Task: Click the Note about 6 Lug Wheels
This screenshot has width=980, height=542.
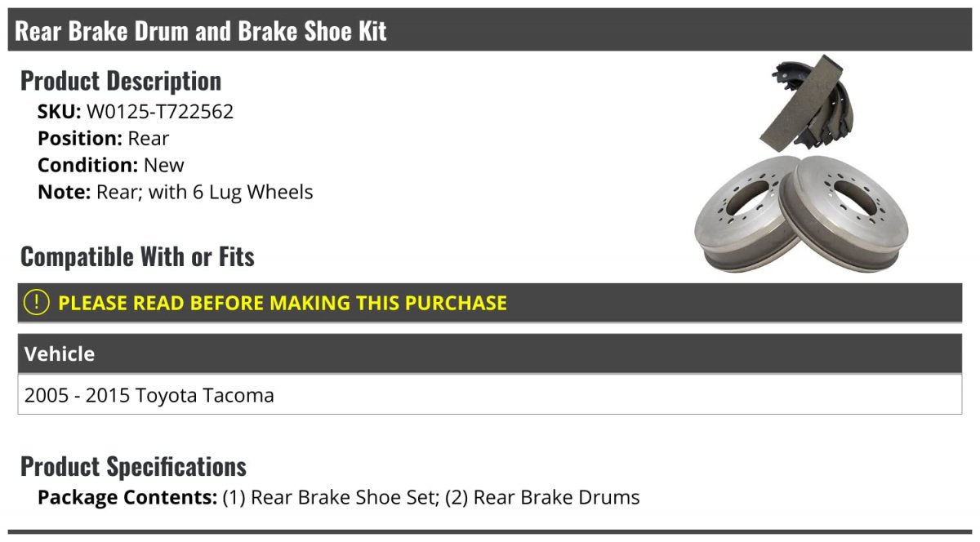Action: coord(205,193)
